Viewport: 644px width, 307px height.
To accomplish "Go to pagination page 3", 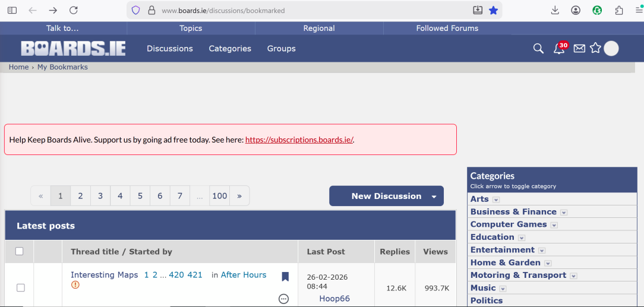I will pos(100,196).
